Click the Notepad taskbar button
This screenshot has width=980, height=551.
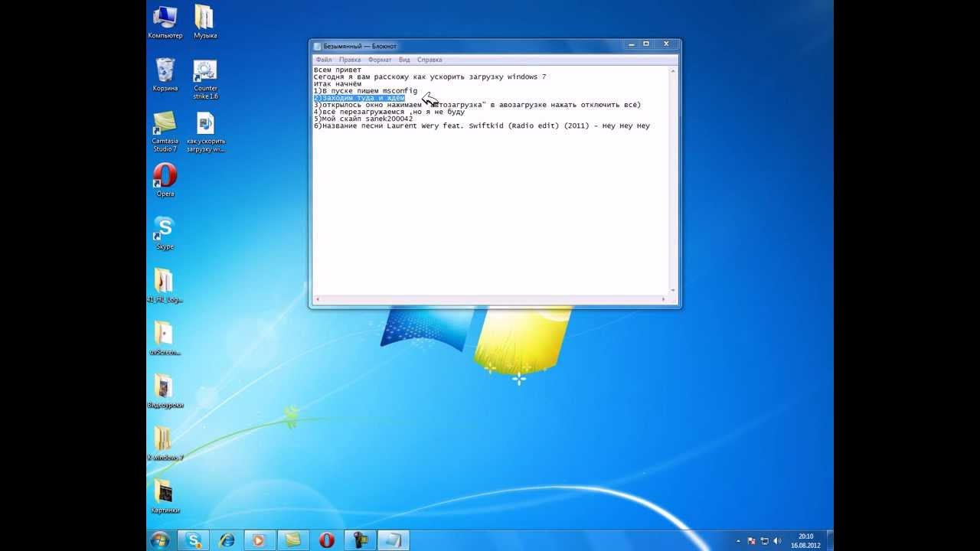(393, 540)
